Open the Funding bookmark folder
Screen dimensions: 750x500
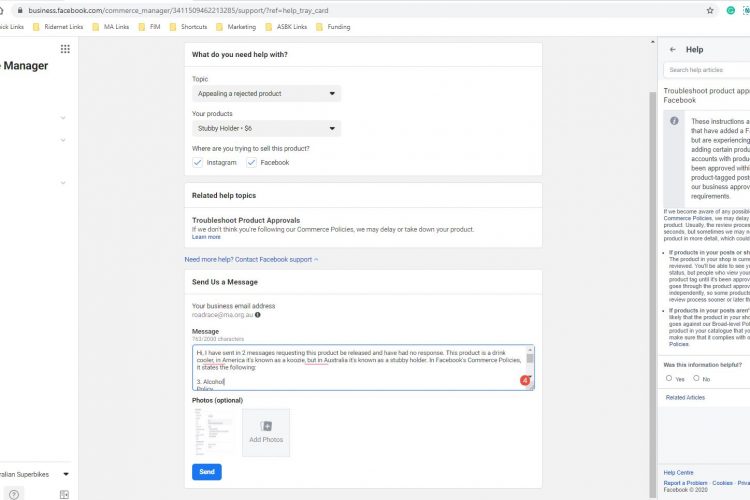tap(333, 27)
